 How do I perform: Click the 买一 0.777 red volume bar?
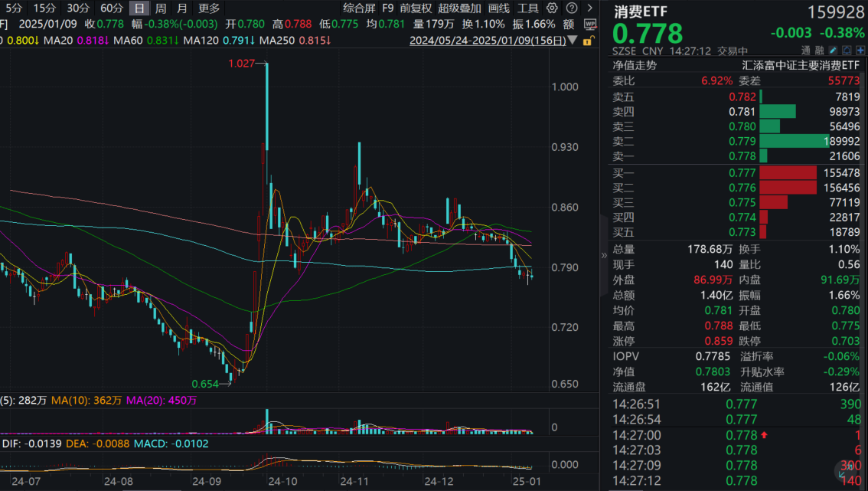pyautogui.click(x=788, y=173)
